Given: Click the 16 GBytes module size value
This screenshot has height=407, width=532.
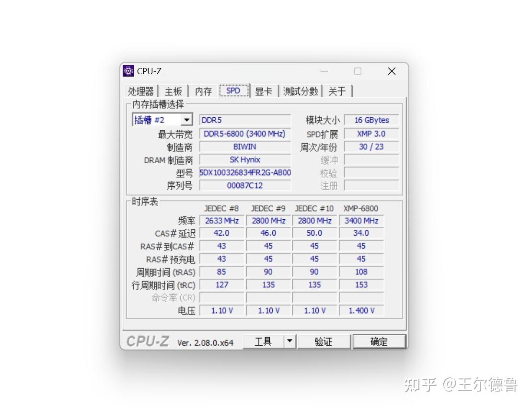Looking at the screenshot, I should pyautogui.click(x=371, y=120).
